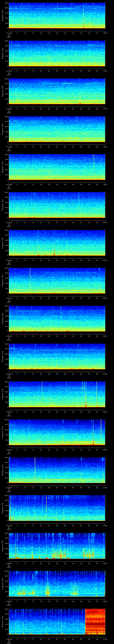
Task: Click the Frequency (Hz) label of the 15:14:00 spectrogram
Action: tap(3, 16)
